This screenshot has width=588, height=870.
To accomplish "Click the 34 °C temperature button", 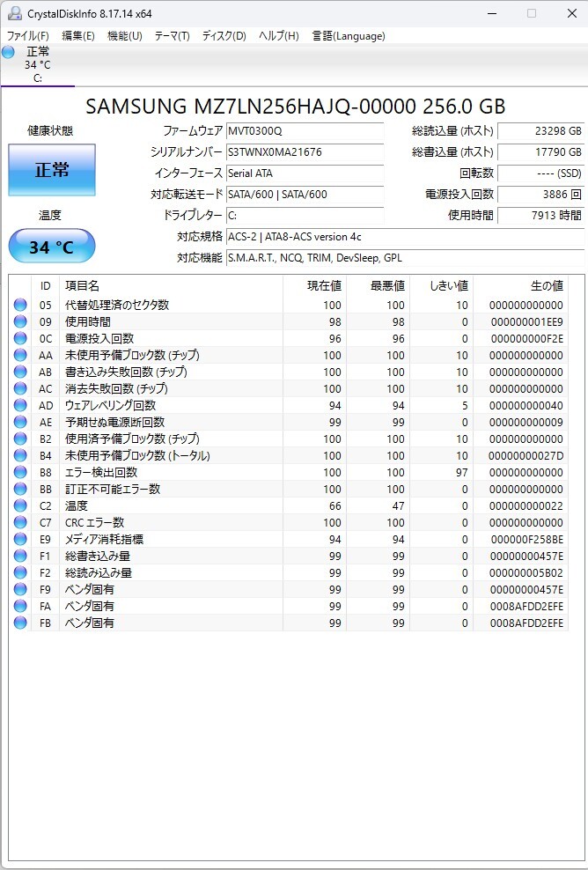I will point(52,246).
